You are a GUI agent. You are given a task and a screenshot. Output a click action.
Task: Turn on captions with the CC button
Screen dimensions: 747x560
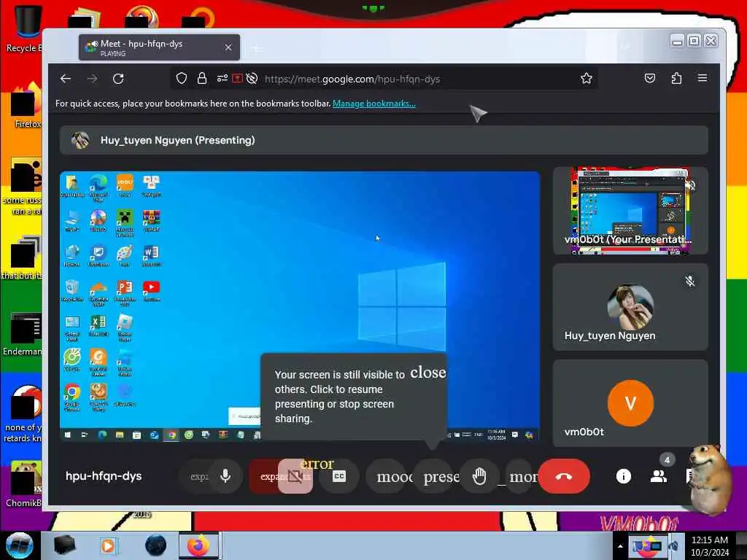(x=338, y=475)
